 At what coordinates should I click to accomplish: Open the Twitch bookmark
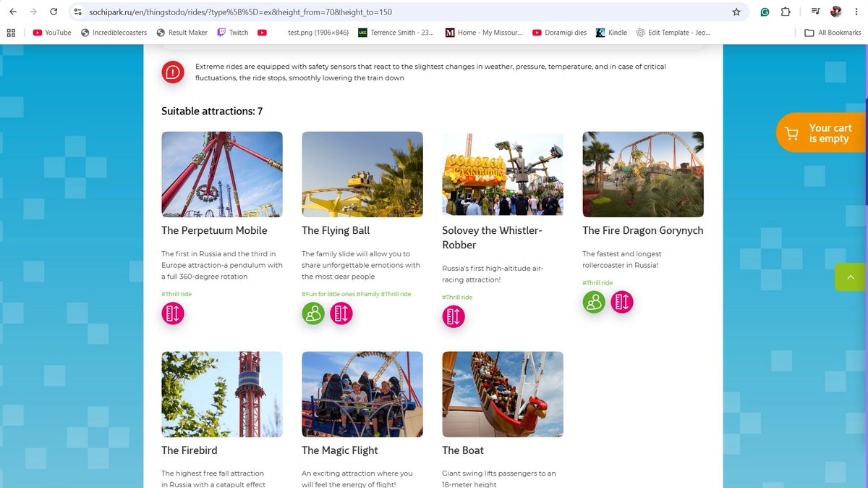coord(233,33)
